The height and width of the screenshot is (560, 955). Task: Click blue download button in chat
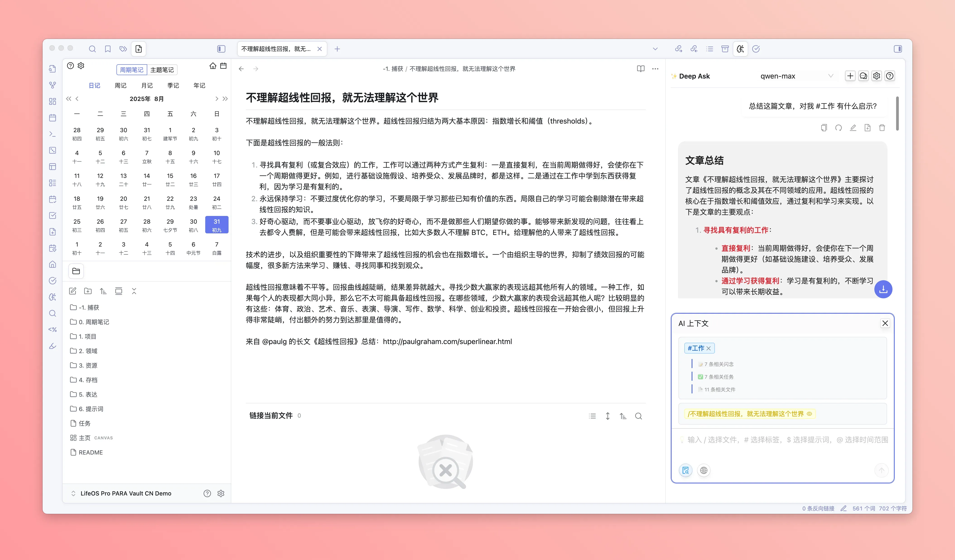tap(883, 289)
